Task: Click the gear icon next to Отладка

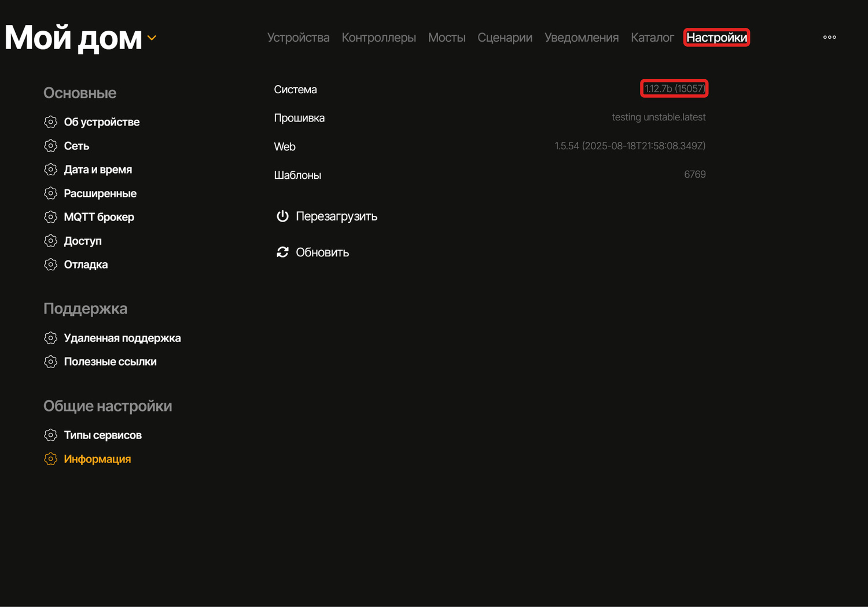Action: click(51, 264)
